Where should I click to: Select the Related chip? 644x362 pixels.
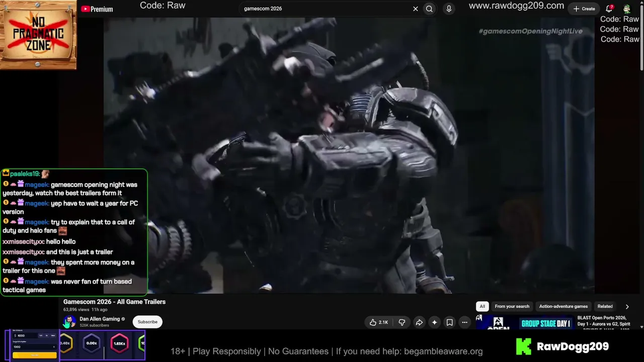click(605, 306)
